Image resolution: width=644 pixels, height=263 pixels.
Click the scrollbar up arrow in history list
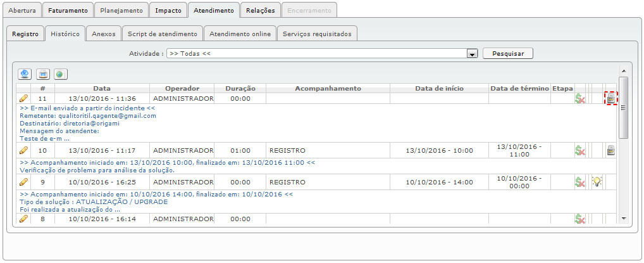tap(623, 71)
